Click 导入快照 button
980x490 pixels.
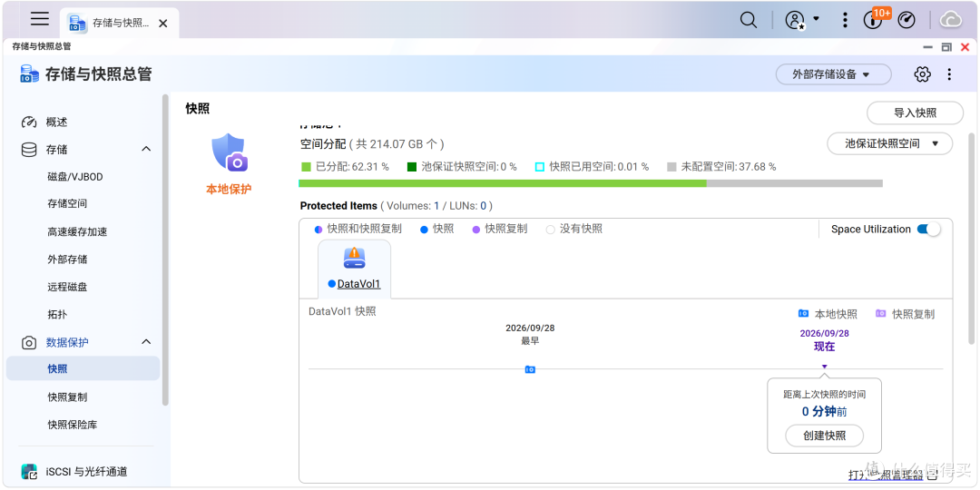915,113
